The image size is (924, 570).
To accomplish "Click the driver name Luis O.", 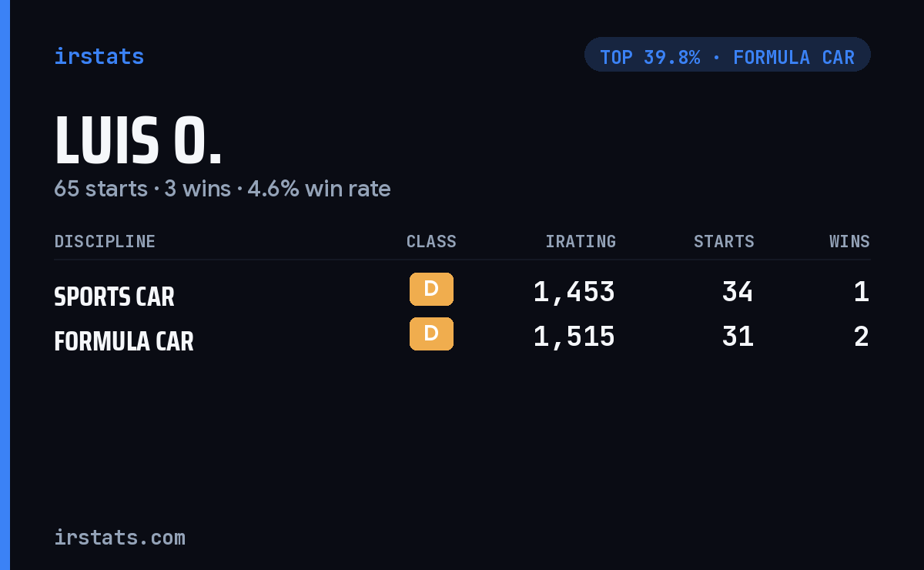I will click(x=138, y=141).
